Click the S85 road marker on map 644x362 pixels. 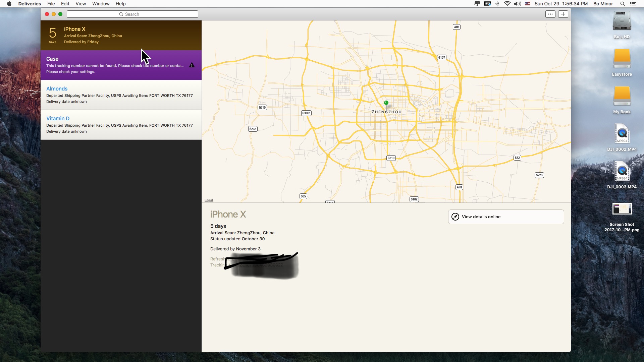coord(303,196)
